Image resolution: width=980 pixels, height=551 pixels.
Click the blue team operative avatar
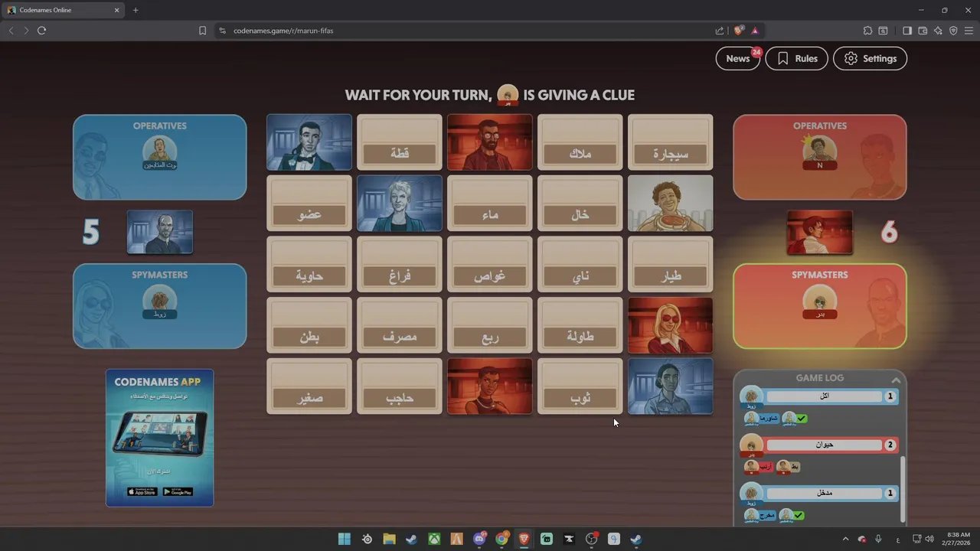(160, 152)
